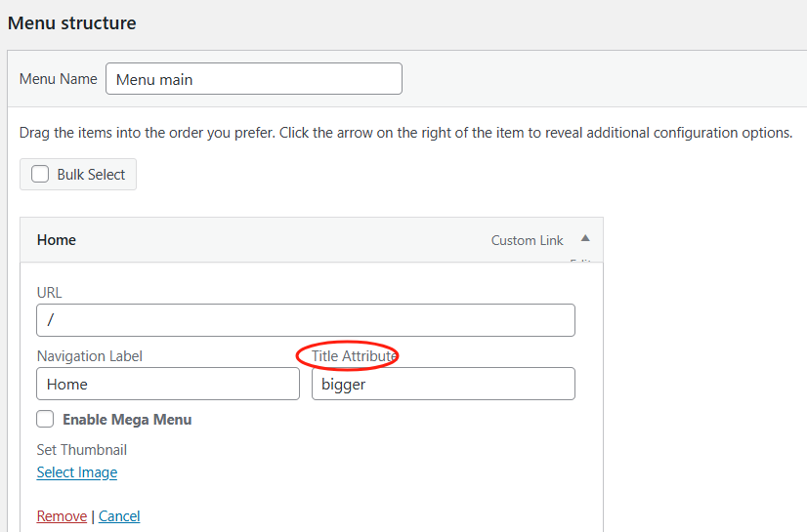The image size is (807, 532).
Task: Click the Enable Mega Menu label text
Action: tap(127, 420)
